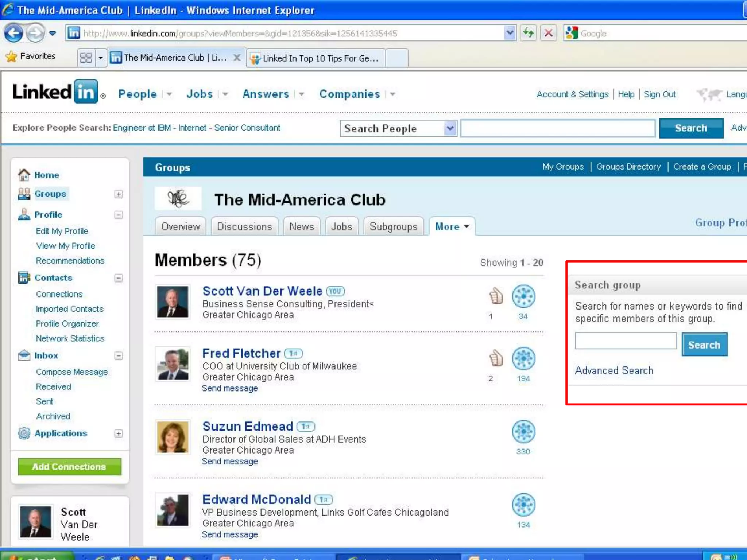Image resolution: width=747 pixels, height=560 pixels.
Task: Click the Stop loading X icon
Action: point(548,33)
